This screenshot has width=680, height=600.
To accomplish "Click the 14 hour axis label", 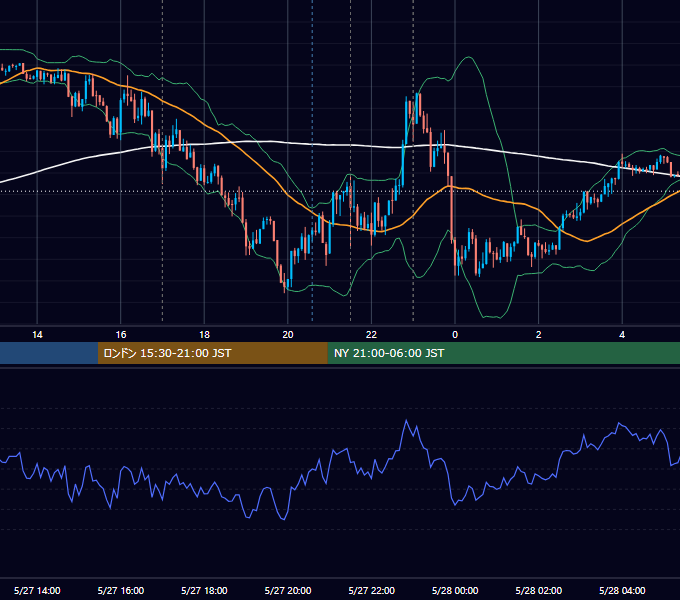I will (37, 335).
